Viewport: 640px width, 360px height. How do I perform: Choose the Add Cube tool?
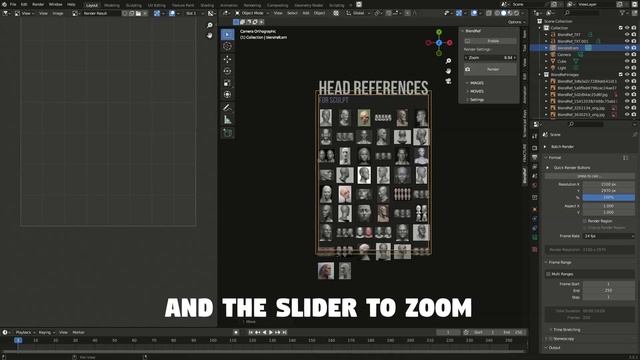coord(227,133)
